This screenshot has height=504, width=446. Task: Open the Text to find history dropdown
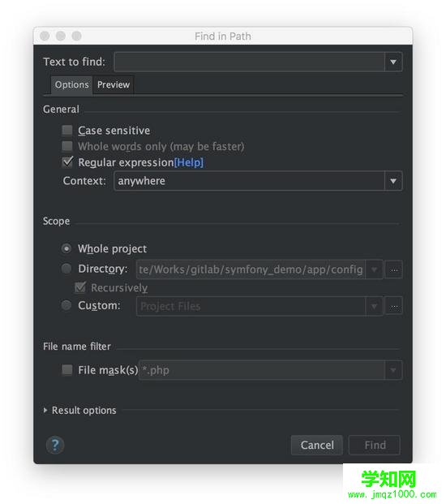[393, 62]
